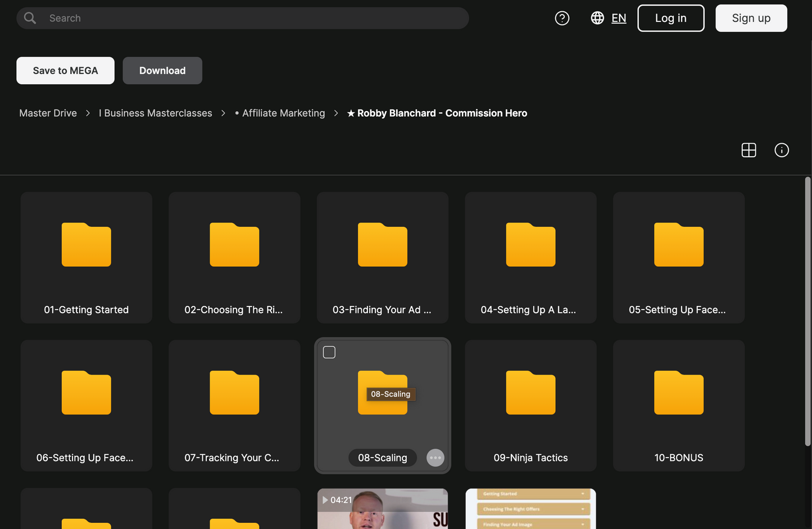Click the 01-Getting Started folder name

[x=87, y=310]
